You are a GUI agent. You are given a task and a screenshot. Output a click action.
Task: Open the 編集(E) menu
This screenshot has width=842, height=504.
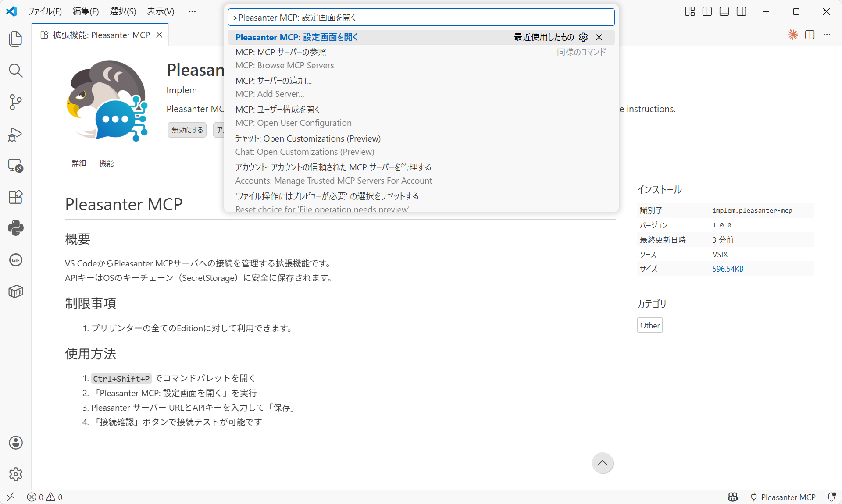[x=86, y=11]
